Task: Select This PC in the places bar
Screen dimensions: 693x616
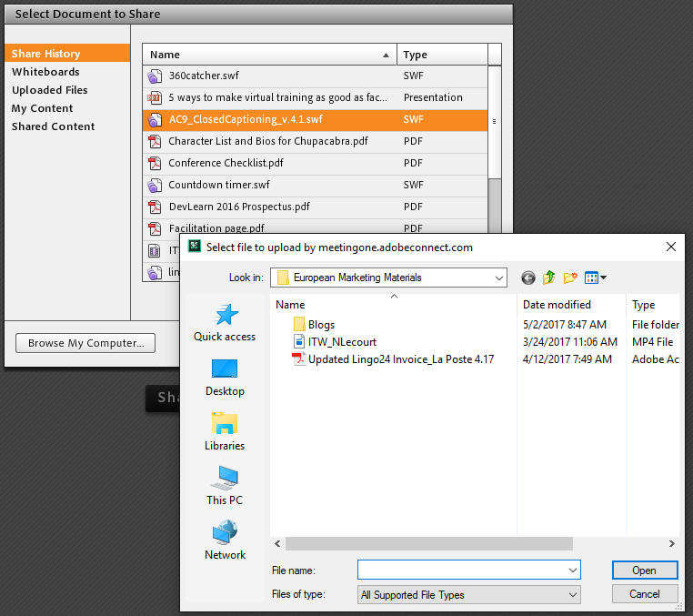Action: [225, 486]
